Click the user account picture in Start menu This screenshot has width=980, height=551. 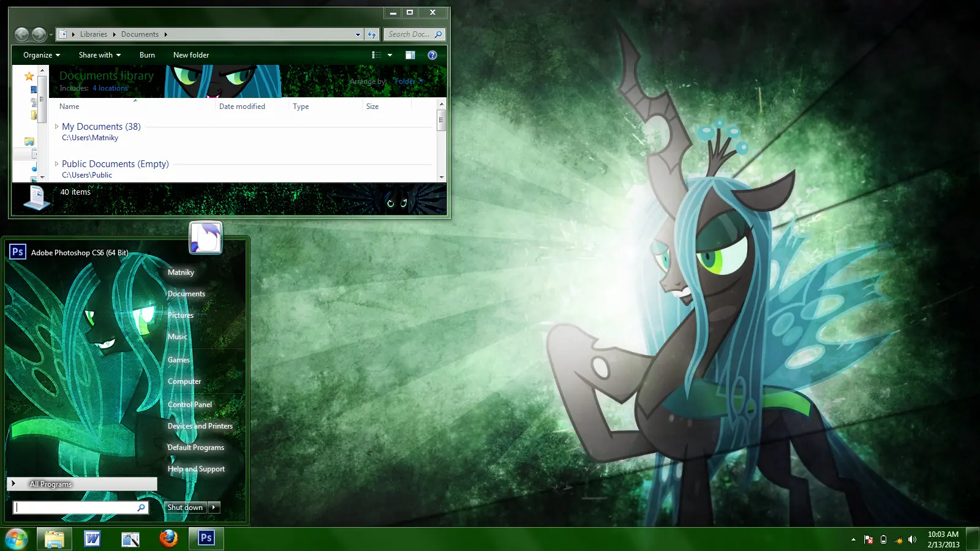206,238
